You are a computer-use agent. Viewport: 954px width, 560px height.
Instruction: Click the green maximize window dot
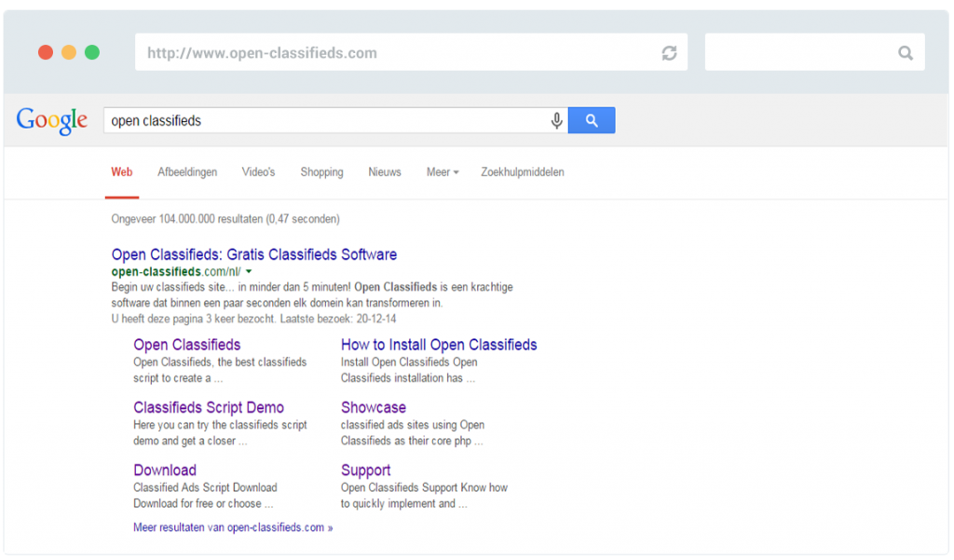[x=92, y=52]
